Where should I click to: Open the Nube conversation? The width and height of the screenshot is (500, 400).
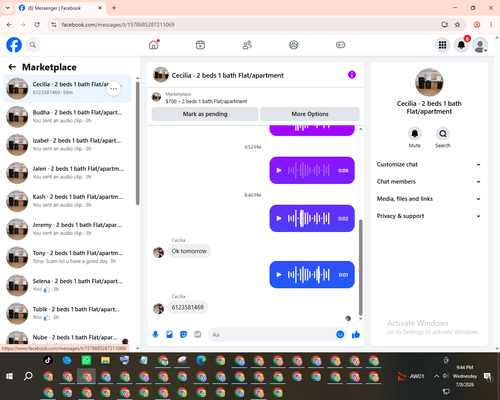point(67,337)
